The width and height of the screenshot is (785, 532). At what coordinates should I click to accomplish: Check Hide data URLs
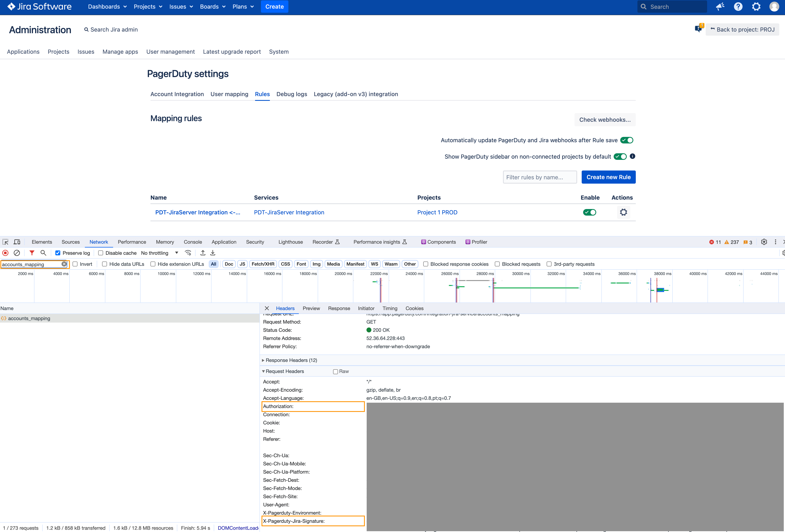pos(104,264)
